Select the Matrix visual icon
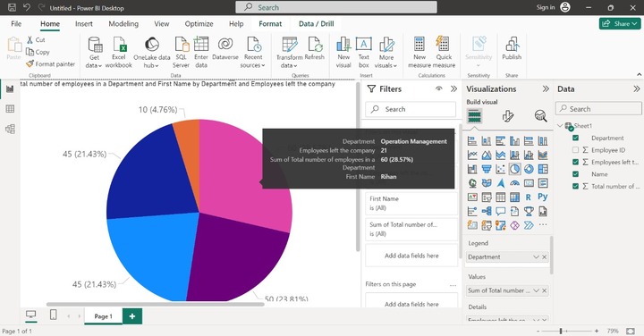Viewport: 644px width, 336px height. pos(514,197)
